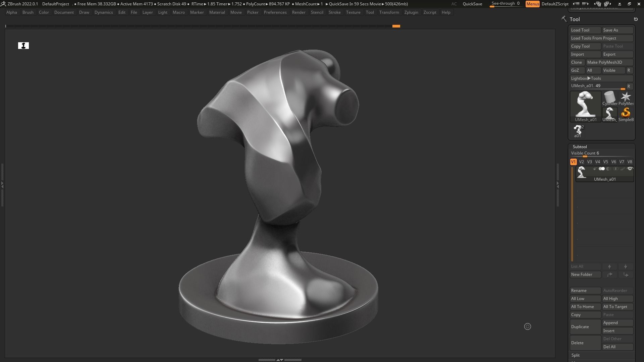
Task: Open the Stroke menu
Action: pyautogui.click(x=334, y=12)
